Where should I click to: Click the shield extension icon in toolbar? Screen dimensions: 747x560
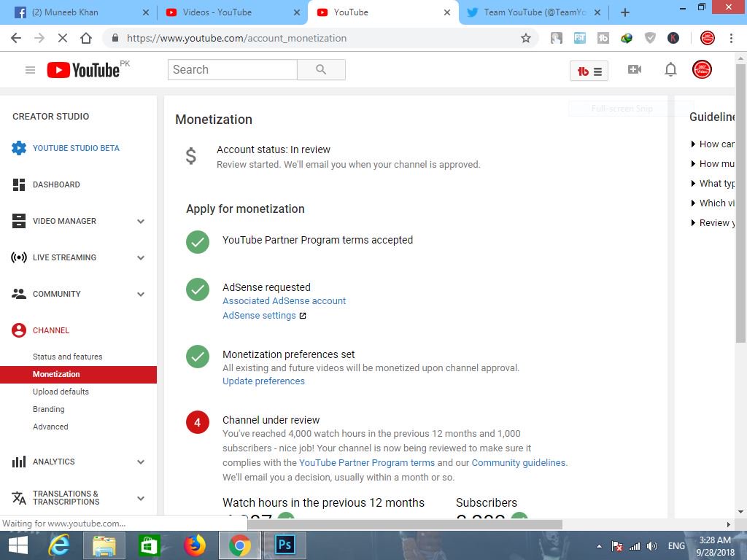click(x=650, y=38)
